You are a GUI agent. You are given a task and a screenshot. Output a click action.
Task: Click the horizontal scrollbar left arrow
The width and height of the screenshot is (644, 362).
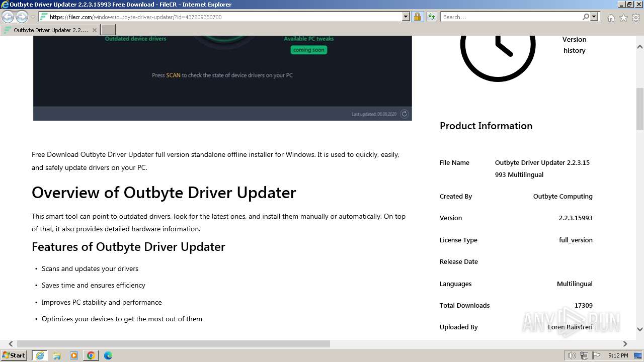11,344
